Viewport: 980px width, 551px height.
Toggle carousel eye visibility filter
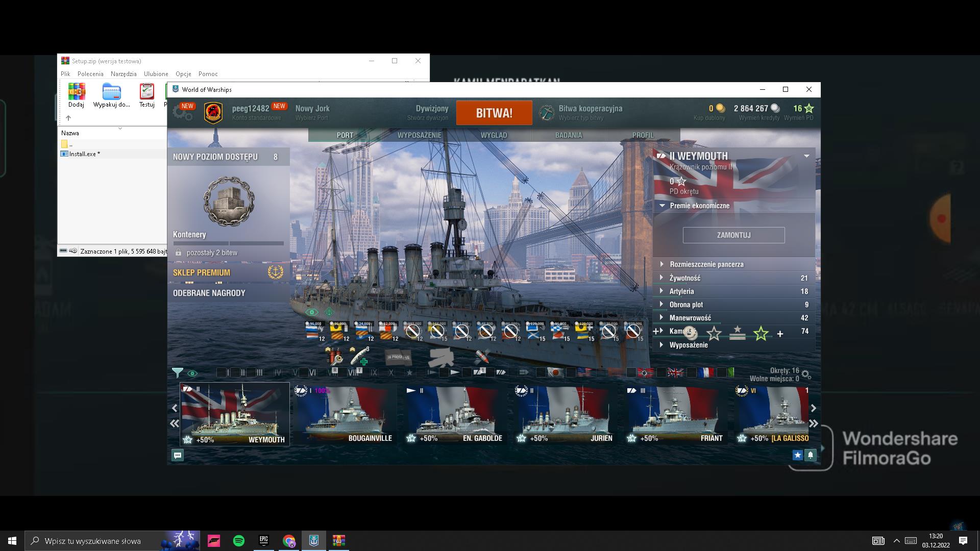point(192,373)
